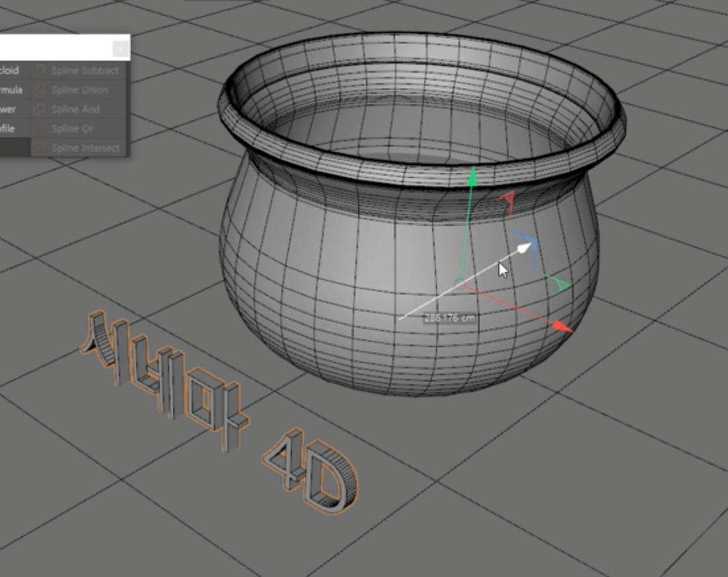Choose Spline Or from the popup
The height and width of the screenshot is (577, 728).
(x=78, y=129)
